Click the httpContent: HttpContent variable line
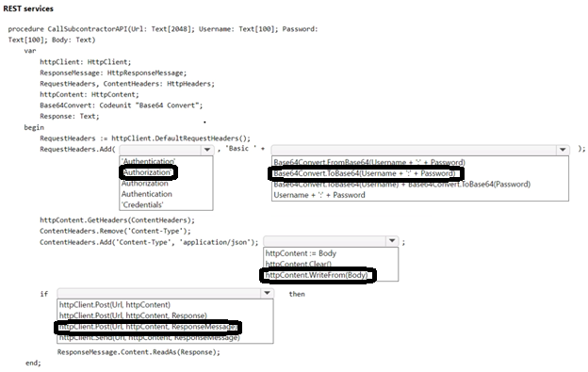The height and width of the screenshot is (372, 588). [x=90, y=95]
